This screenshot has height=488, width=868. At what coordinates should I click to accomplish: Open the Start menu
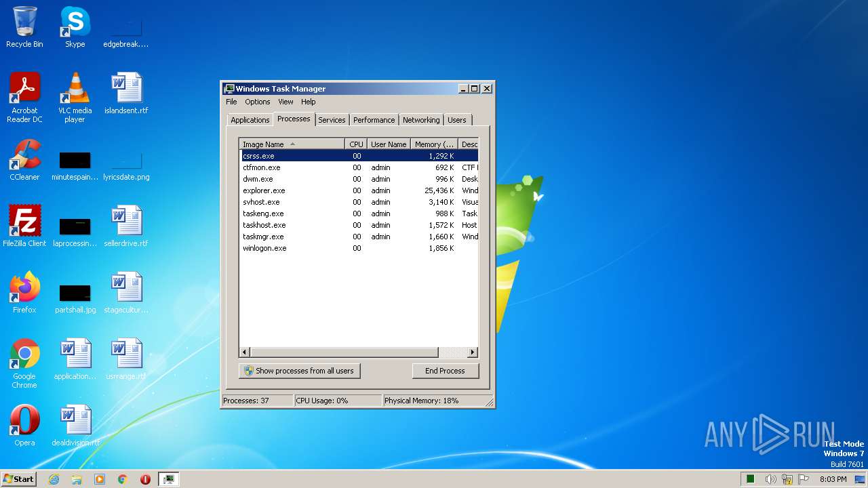click(x=18, y=479)
